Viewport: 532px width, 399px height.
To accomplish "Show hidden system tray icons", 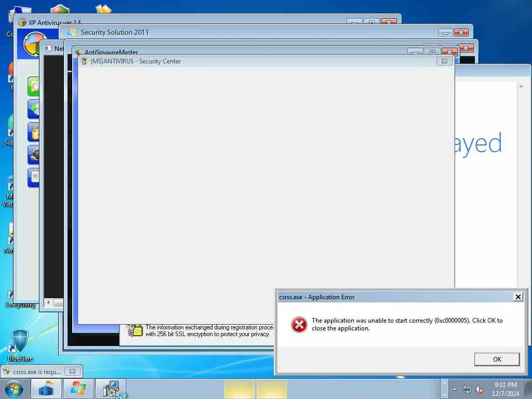I will click(454, 389).
